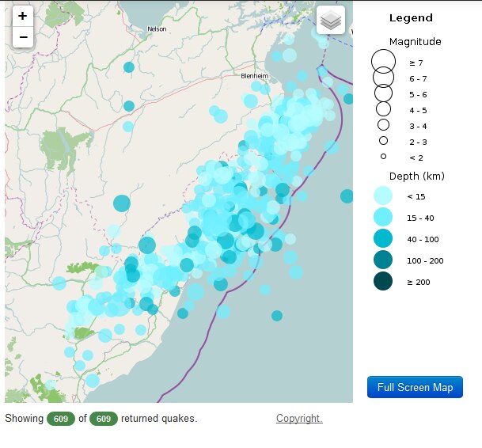Viewport: 482px width, 448px height.
Task: Open the map layers control
Action: (x=331, y=21)
